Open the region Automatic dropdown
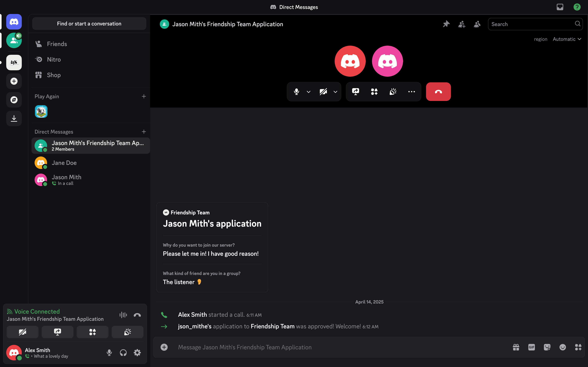The height and width of the screenshot is (367, 588). click(567, 39)
